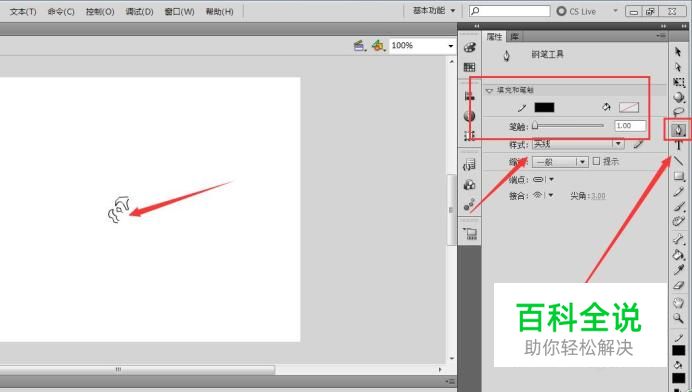Select the Pencil tool
This screenshot has width=692, height=392.
[x=679, y=192]
